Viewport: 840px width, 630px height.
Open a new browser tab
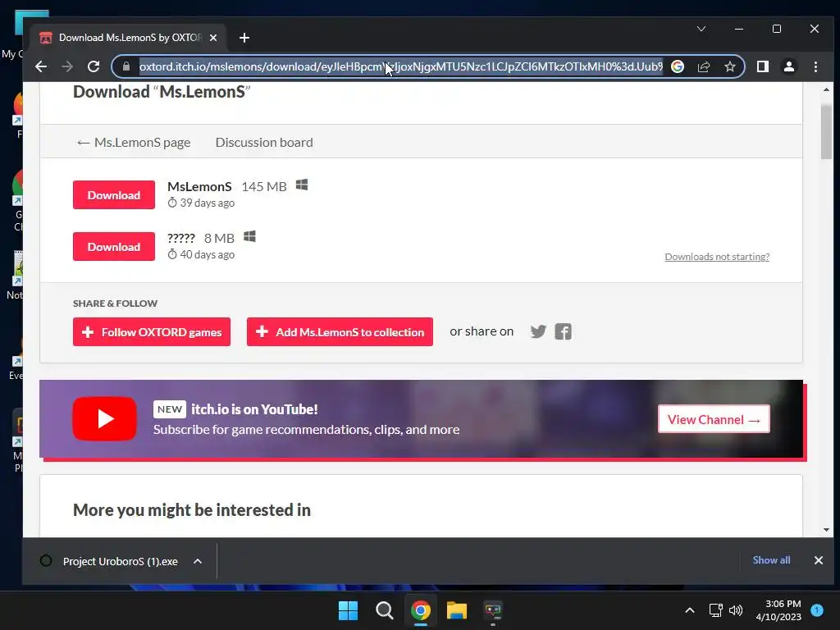point(244,38)
